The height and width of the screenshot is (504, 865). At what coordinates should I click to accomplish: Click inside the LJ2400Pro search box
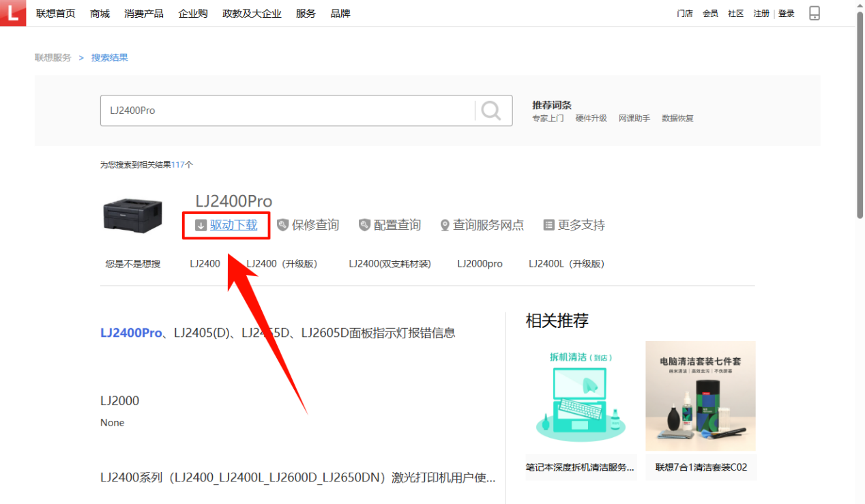click(273, 110)
